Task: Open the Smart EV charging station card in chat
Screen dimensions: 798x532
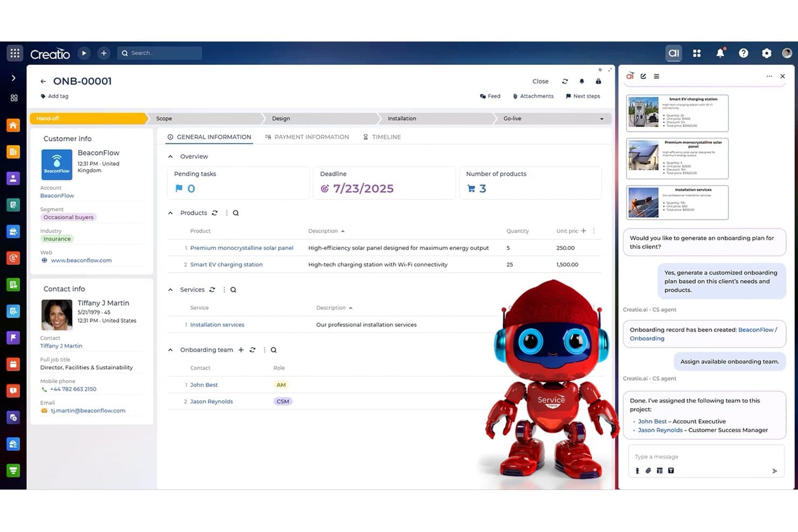Action: coord(677,113)
